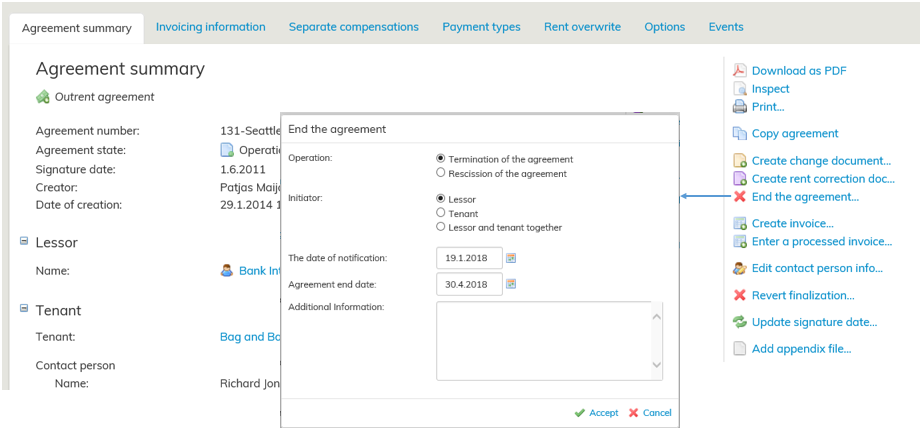Click the Copy agreement icon
924x437 pixels.
pyautogui.click(x=740, y=134)
